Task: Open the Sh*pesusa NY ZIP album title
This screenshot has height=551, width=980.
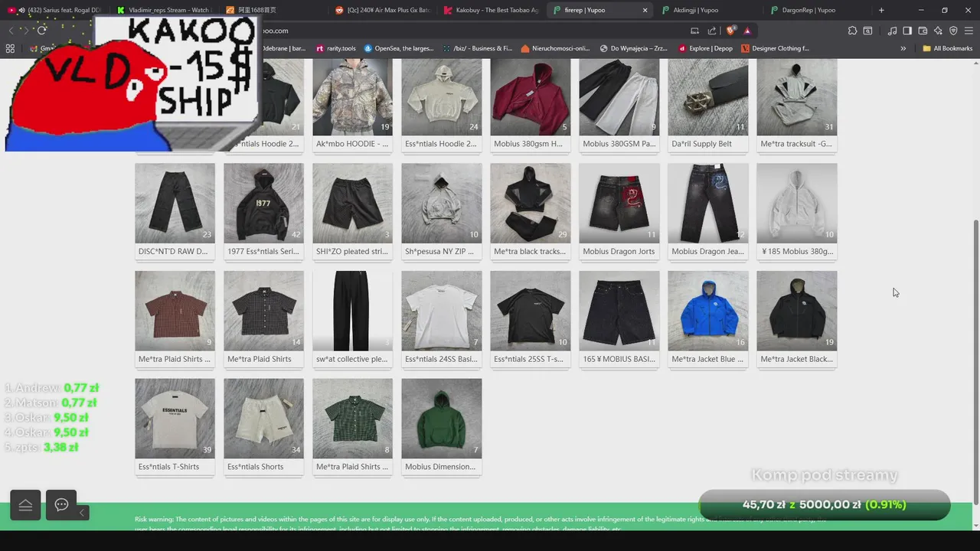Action: (x=439, y=251)
